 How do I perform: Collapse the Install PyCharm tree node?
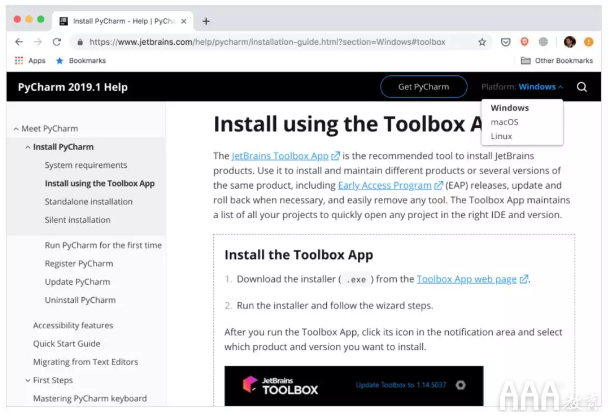tap(27, 147)
